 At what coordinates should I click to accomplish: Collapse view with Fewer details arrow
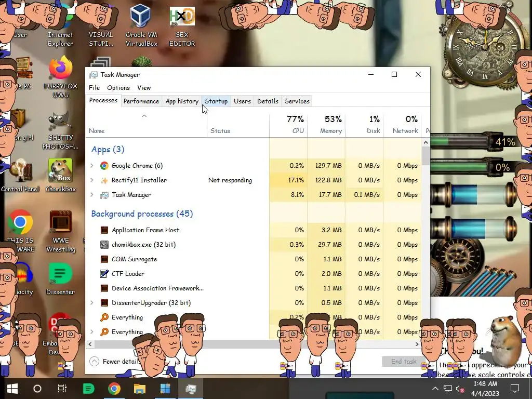[x=95, y=362]
